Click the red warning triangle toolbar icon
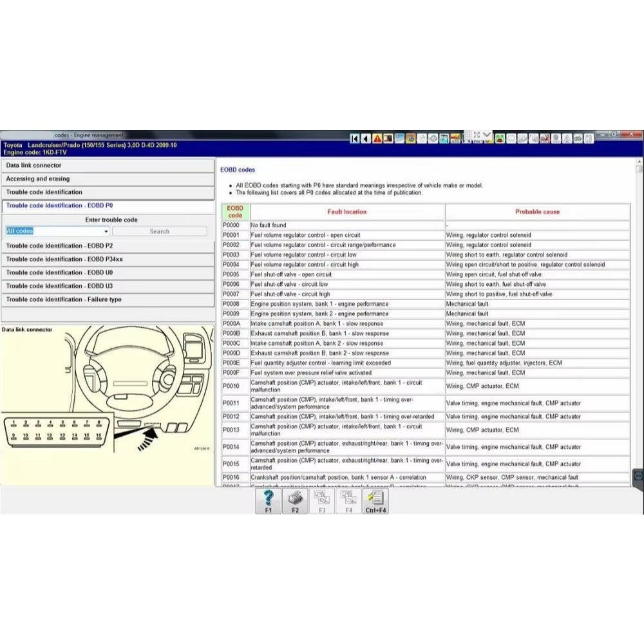Image resolution: width=644 pixels, height=644 pixels. 377,139
